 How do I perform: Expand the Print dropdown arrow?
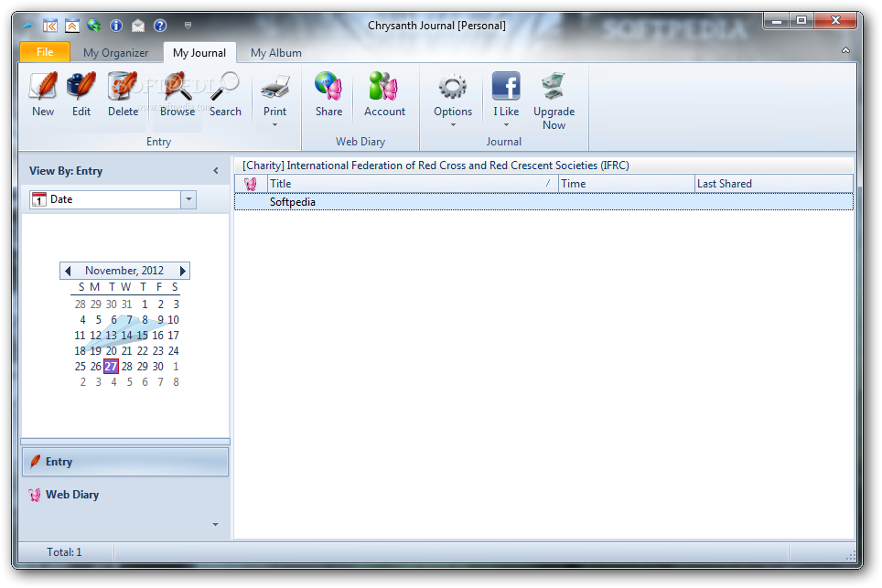pos(275,124)
